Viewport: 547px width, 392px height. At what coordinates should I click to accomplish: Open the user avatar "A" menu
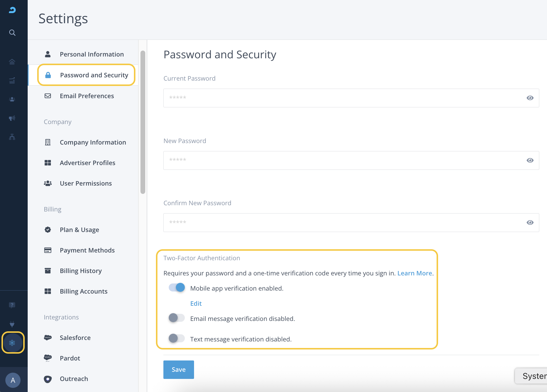(x=13, y=380)
